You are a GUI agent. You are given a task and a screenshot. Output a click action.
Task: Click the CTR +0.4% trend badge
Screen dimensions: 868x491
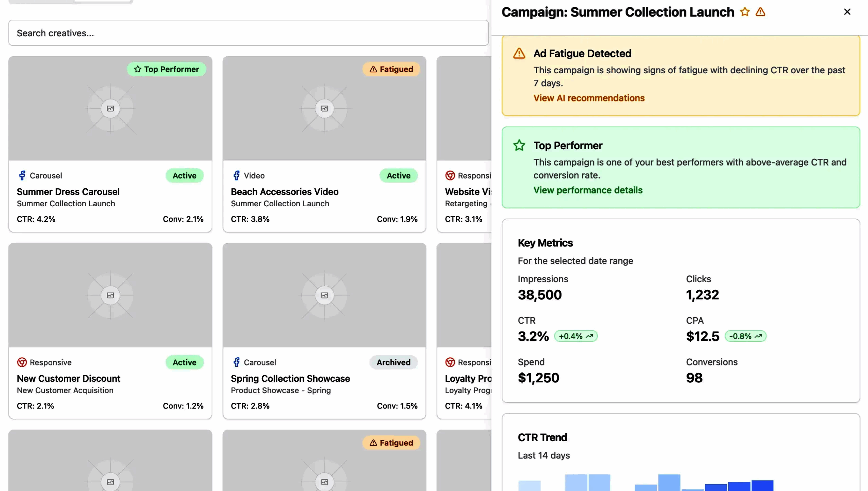pos(575,336)
